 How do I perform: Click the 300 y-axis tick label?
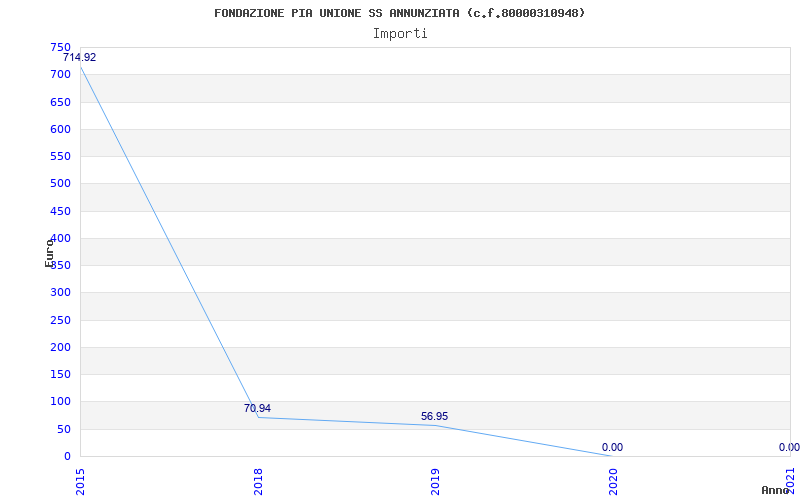(x=60, y=293)
